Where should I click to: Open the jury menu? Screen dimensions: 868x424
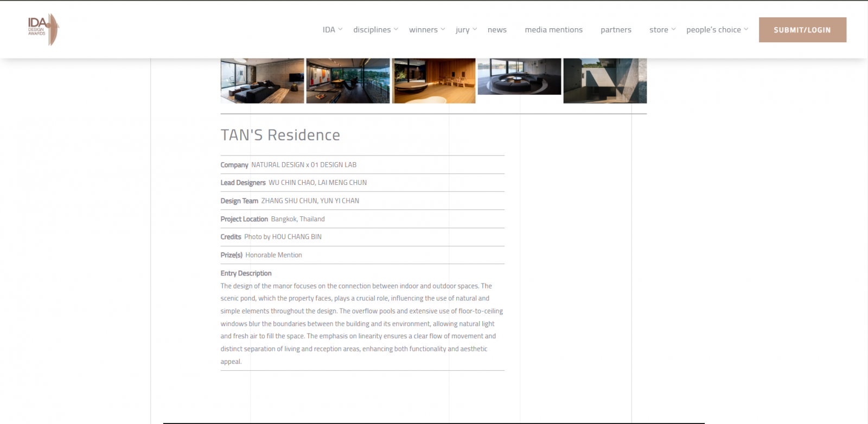463,30
